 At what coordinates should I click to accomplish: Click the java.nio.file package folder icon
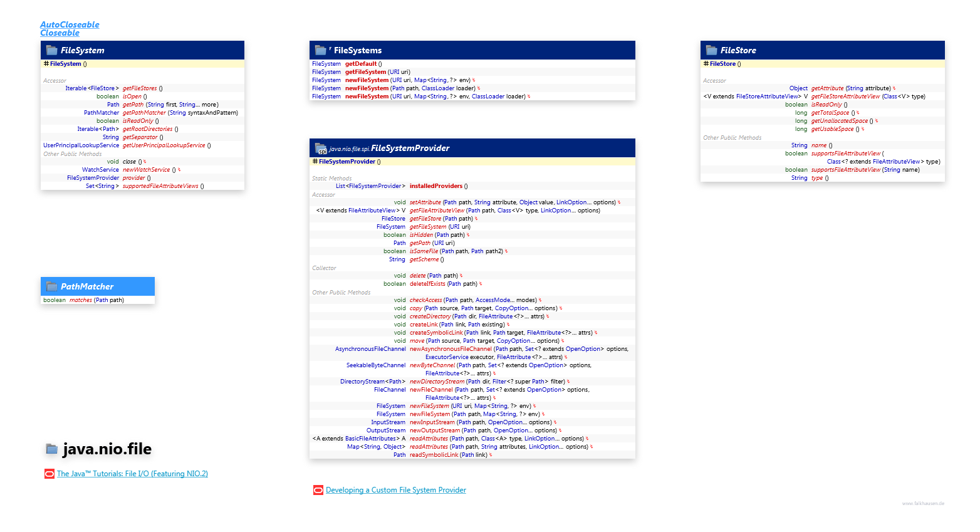[52, 449]
